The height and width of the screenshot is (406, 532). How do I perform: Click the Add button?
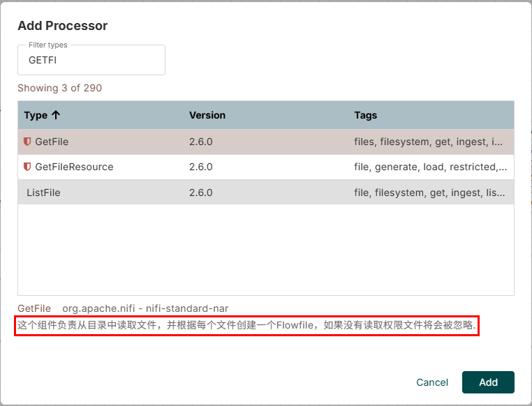click(x=488, y=382)
